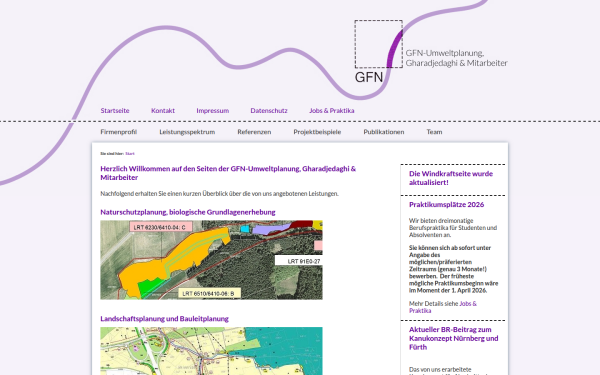This screenshot has height=375, width=600.
Task: Open the Referenzen menu item
Action: [x=254, y=132]
